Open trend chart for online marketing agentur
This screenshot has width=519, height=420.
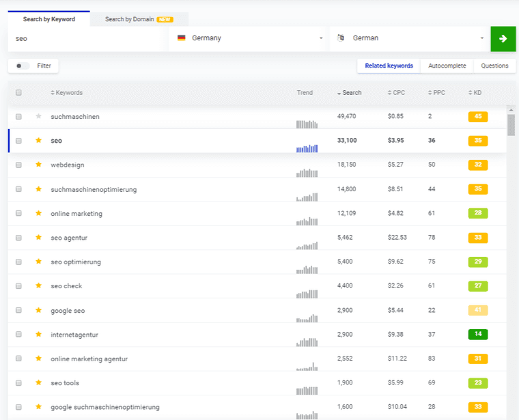307,366
